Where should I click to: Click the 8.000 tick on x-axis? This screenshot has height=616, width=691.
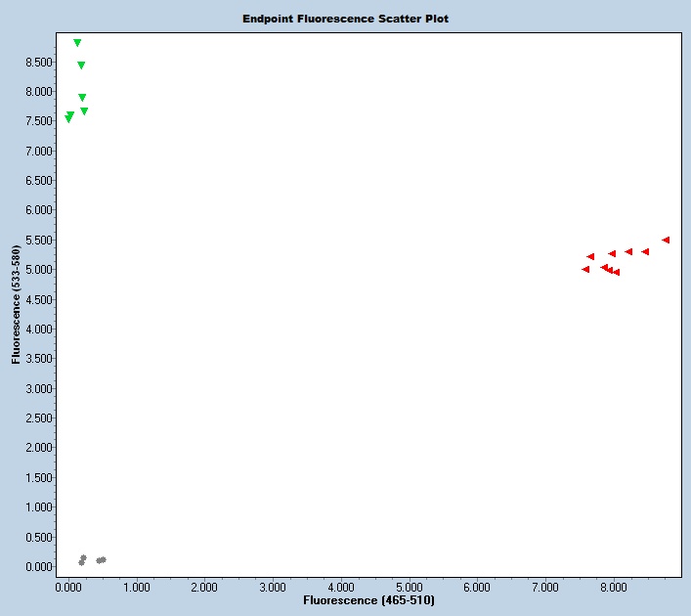614,587
